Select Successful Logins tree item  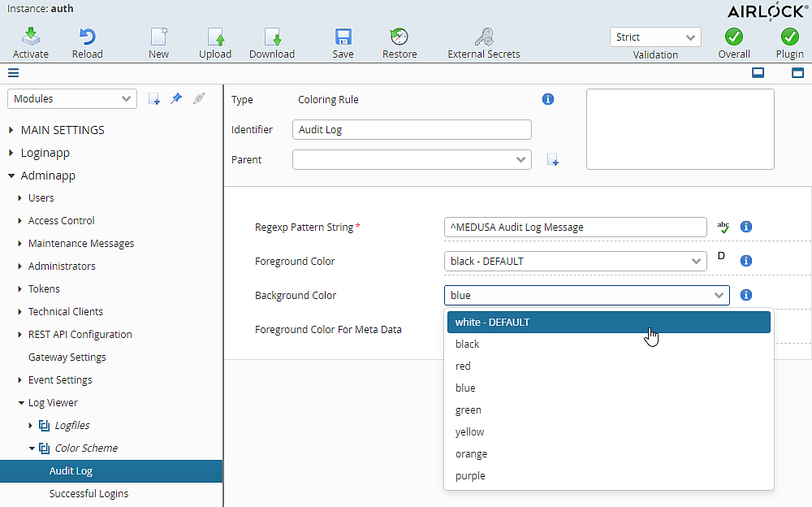point(89,494)
